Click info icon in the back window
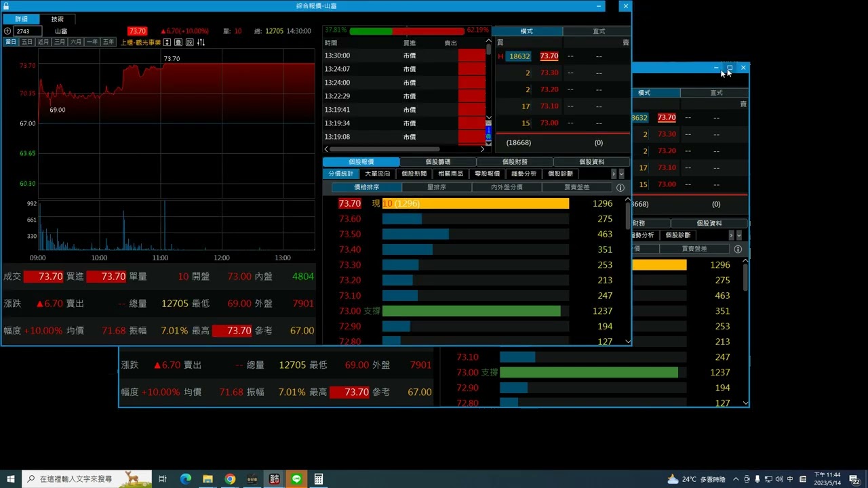Image resolution: width=868 pixels, height=488 pixels. [x=738, y=249]
